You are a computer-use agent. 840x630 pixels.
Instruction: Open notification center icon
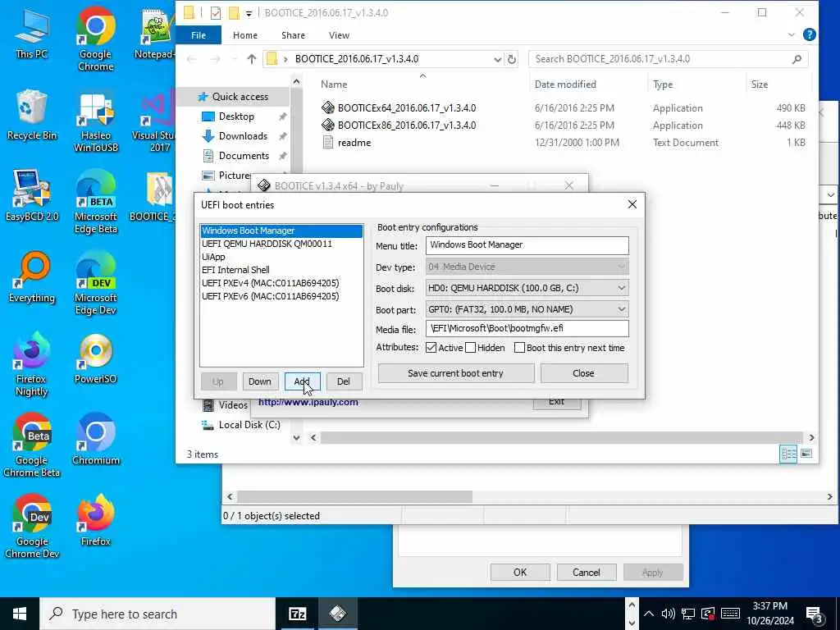[815, 614]
